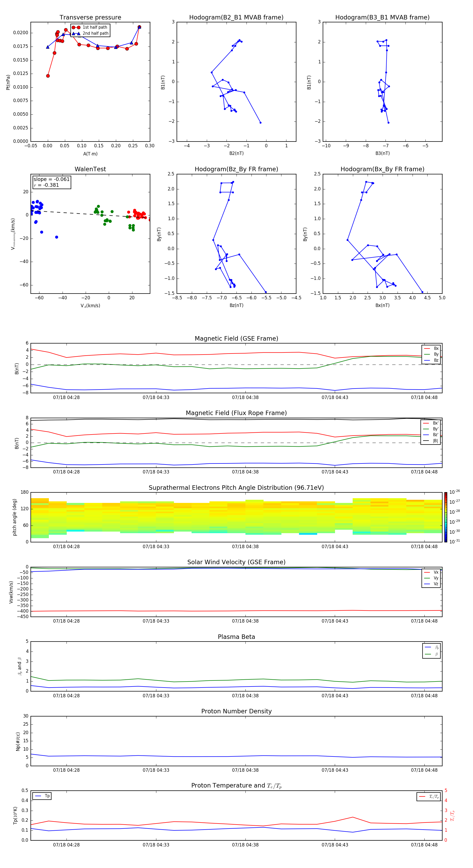
Task: Click the 'VA(km/s)' x-axis label
Action: (90, 306)
